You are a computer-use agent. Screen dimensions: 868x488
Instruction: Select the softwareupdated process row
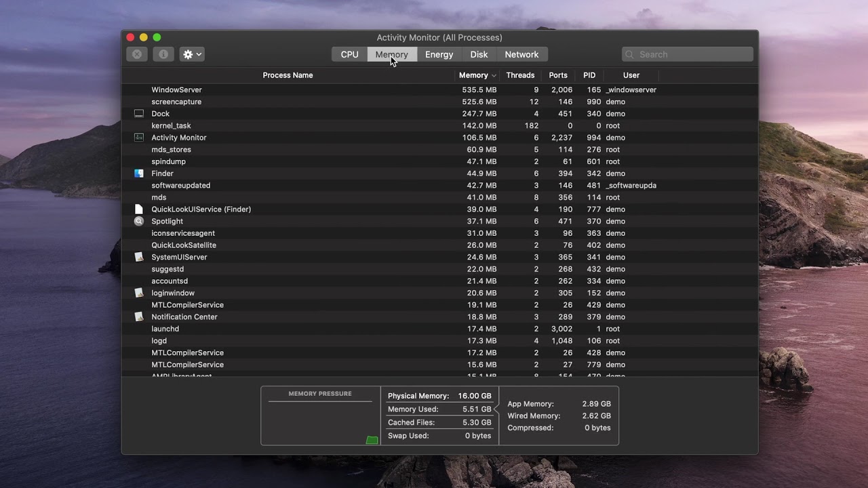click(x=439, y=185)
